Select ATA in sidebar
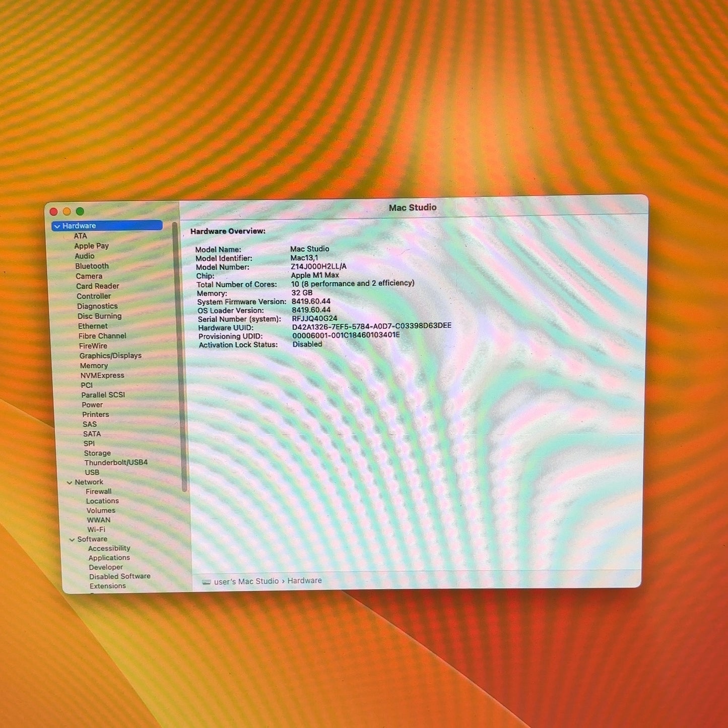The height and width of the screenshot is (728, 728). tap(81, 236)
